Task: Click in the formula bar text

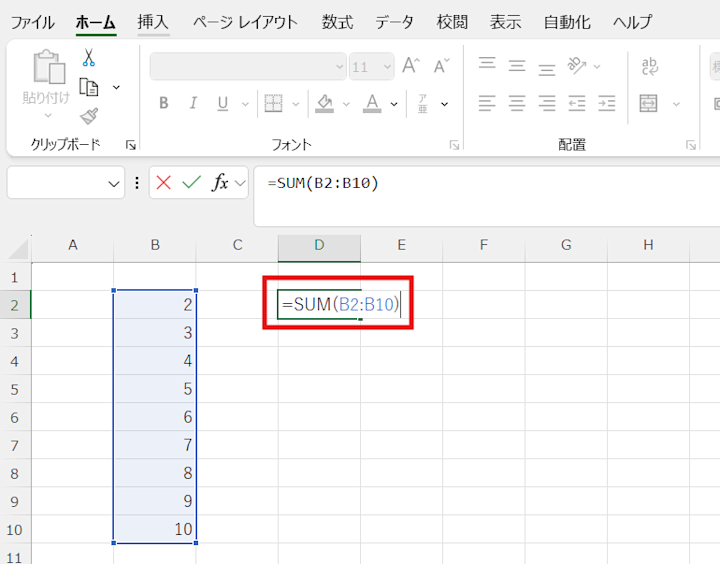Action: [323, 183]
